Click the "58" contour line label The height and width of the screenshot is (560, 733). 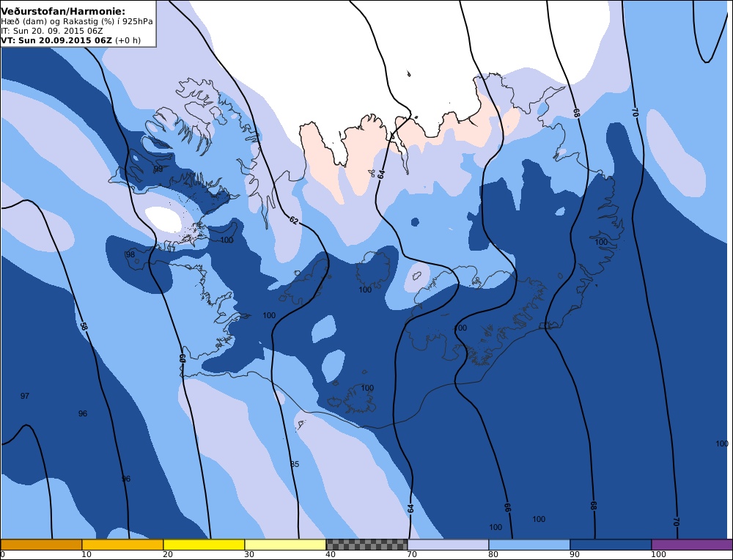[84, 326]
